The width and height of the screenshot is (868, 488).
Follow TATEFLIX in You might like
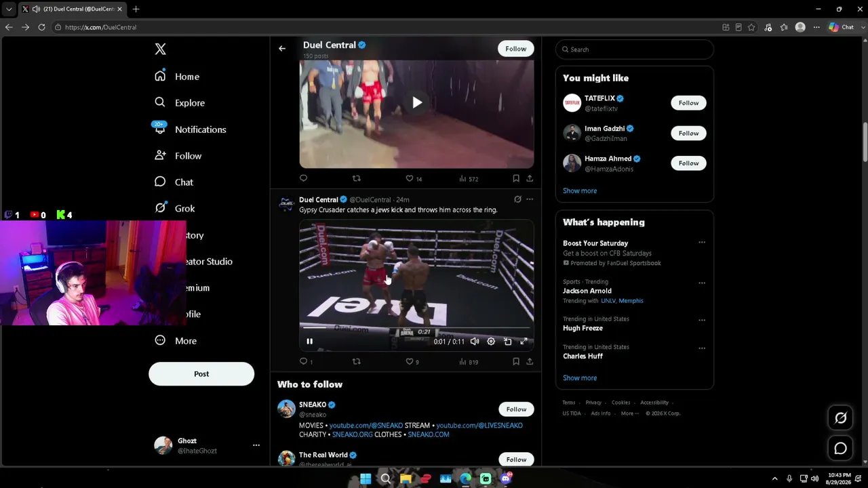[x=688, y=103]
